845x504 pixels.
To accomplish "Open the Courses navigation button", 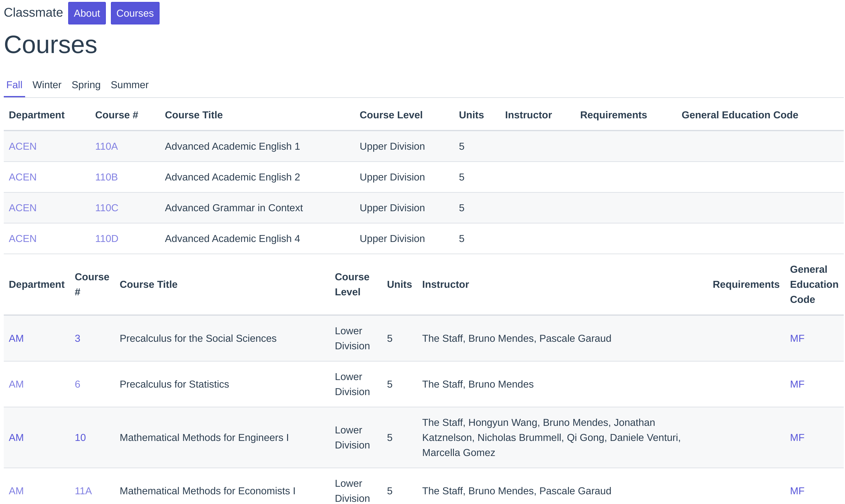I will [x=135, y=13].
